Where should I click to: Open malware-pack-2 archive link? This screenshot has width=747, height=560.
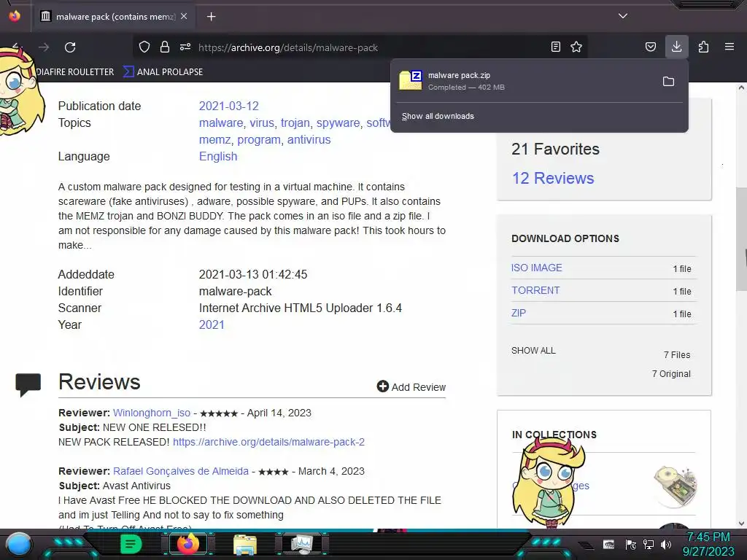click(x=268, y=442)
